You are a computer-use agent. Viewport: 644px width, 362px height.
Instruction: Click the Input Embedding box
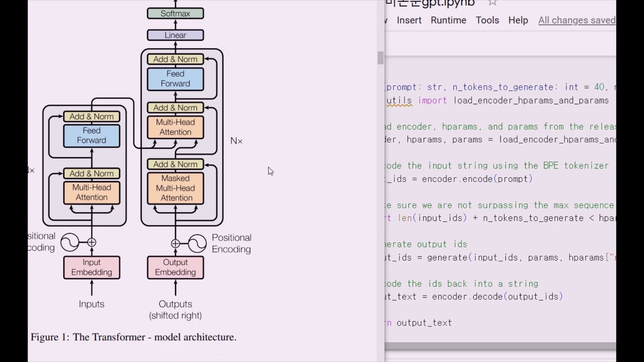coord(92,267)
